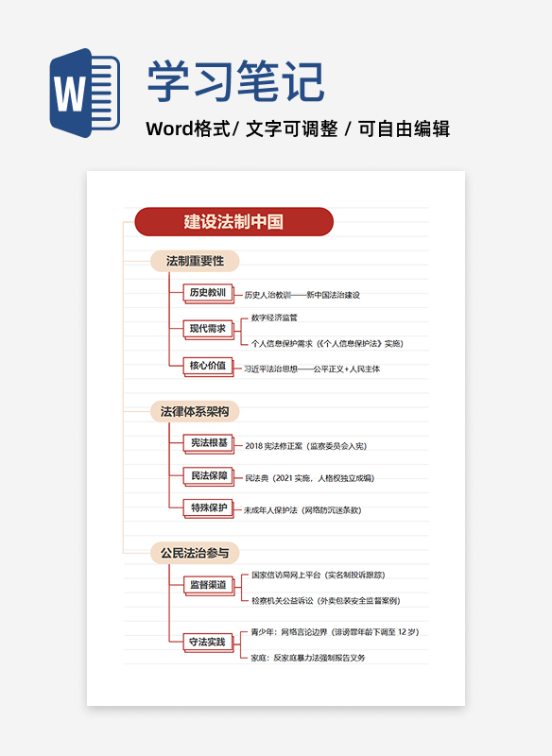Click the 民法典（2021 实施 line

coord(310,479)
